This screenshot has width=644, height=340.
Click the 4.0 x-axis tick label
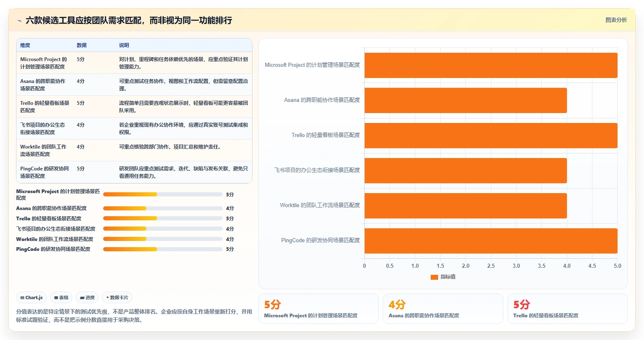pyautogui.click(x=567, y=266)
